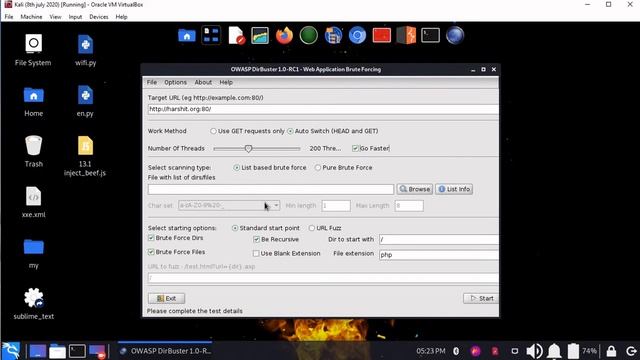
Task: Open the system monitor chart icon in the dock
Action: [260, 36]
